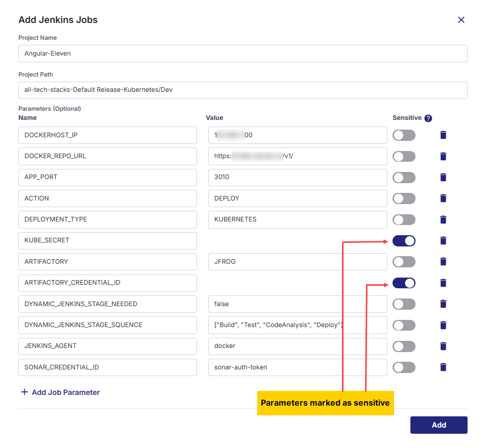Edit the Project Name field

pos(242,54)
